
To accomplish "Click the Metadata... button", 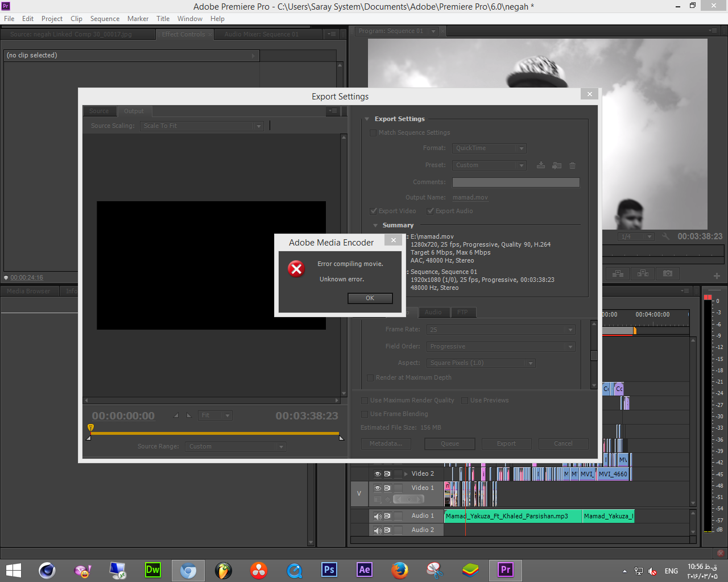I will pyautogui.click(x=386, y=444).
